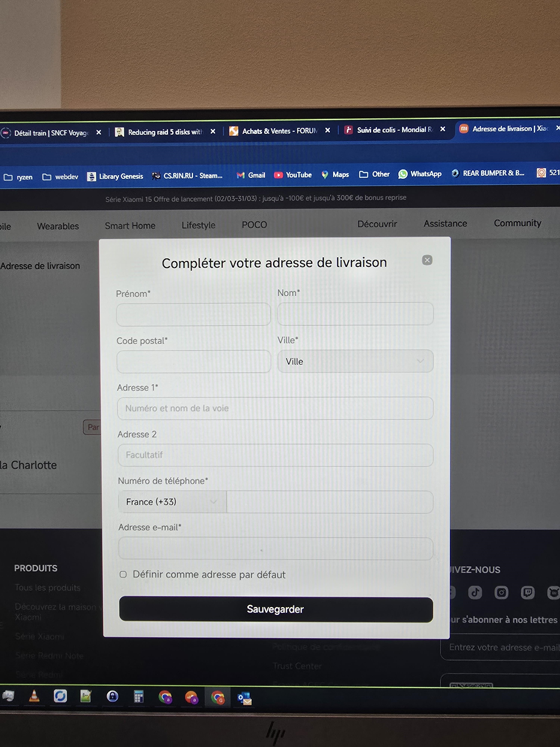Image resolution: width=560 pixels, height=747 pixels.
Task: Check Définir comme adresse par défaut
Action: pos(123,574)
